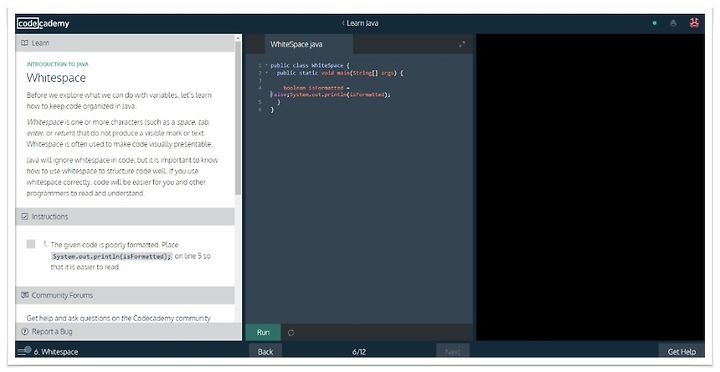
Task: Open the Get Help button
Action: tap(681, 351)
